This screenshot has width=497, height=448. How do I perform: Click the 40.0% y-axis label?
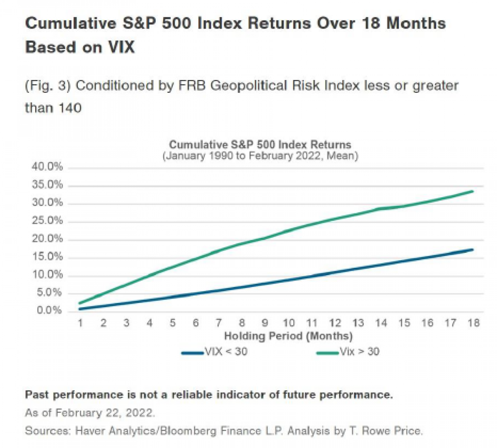pyautogui.click(x=47, y=167)
